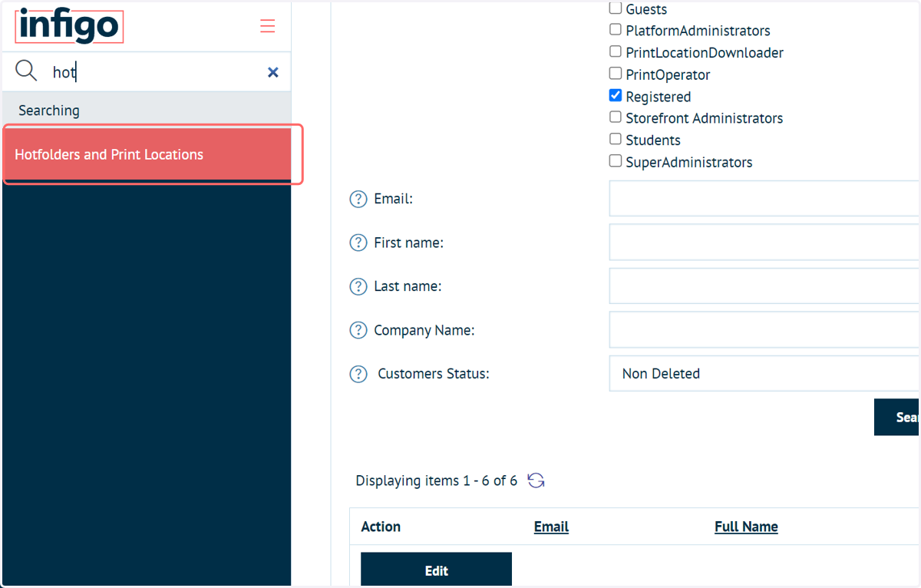The width and height of the screenshot is (921, 588).
Task: Focus the First name input field
Action: [764, 243]
